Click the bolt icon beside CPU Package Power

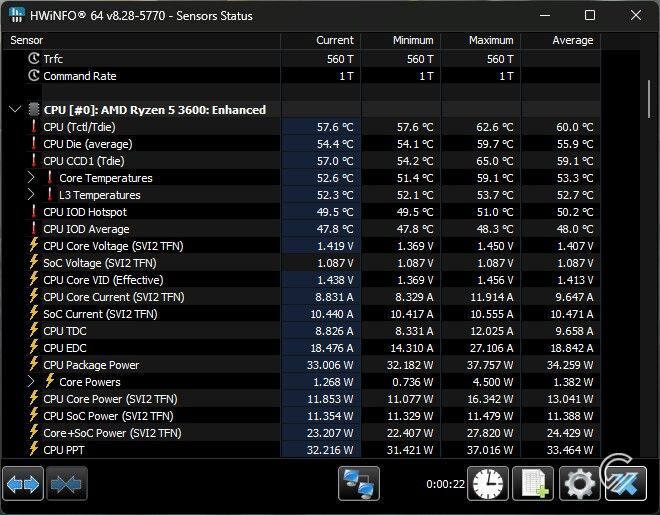tap(34, 364)
